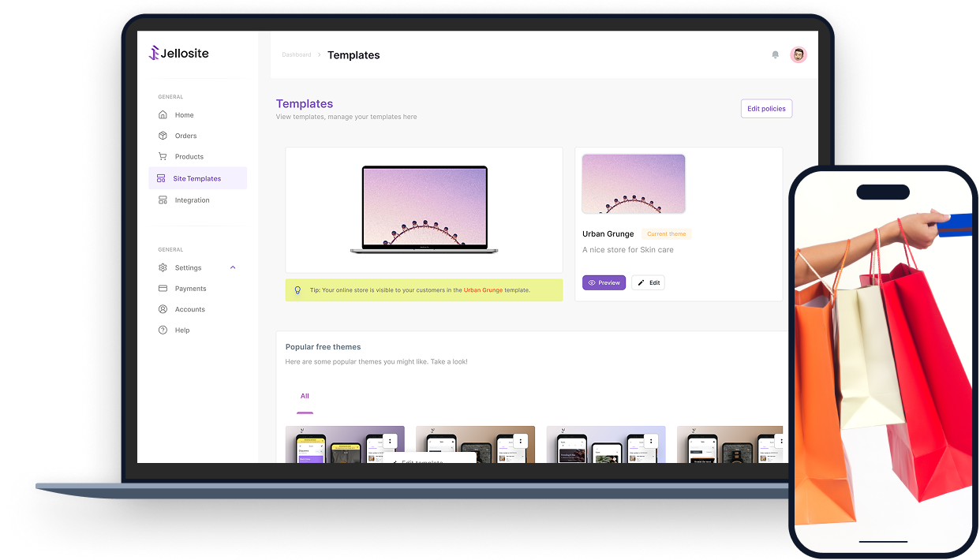Image resolution: width=980 pixels, height=560 pixels.
Task: Click the Orders box icon
Action: (x=163, y=136)
